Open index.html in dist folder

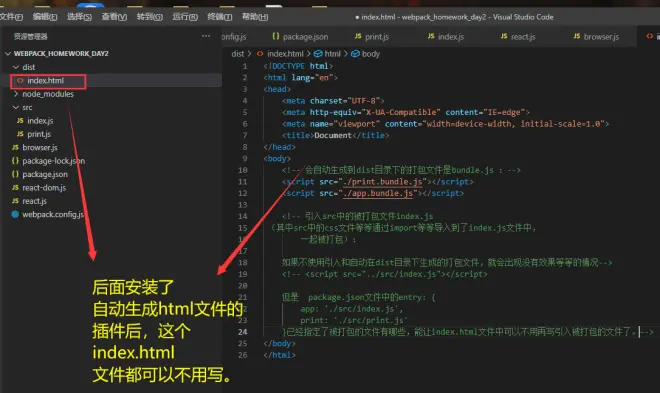[x=45, y=80]
